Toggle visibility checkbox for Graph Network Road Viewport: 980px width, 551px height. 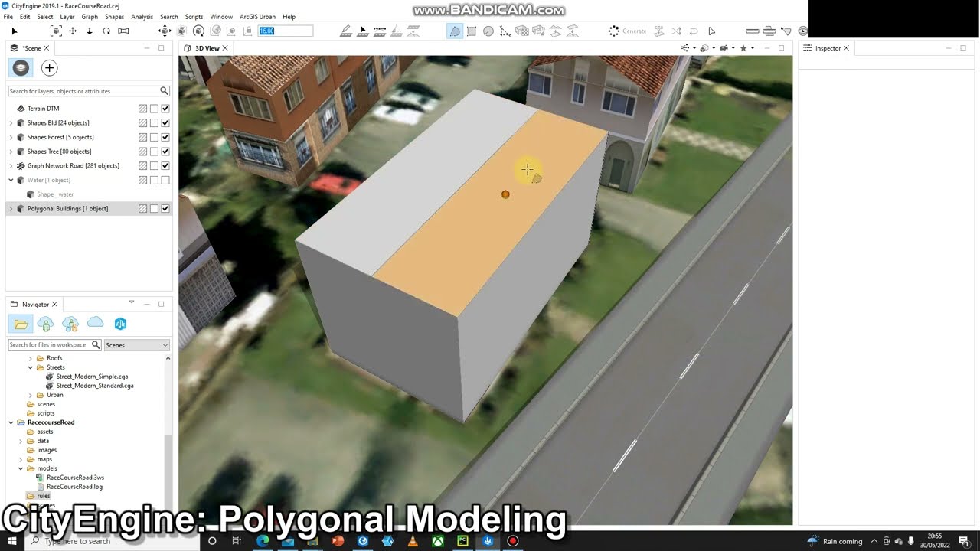165,166
